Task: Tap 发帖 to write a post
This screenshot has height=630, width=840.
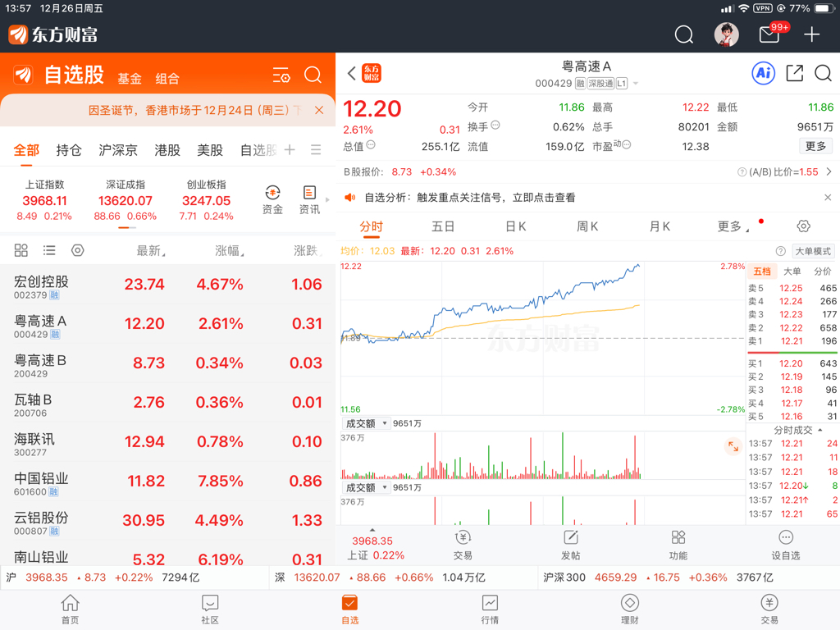Action: point(571,546)
